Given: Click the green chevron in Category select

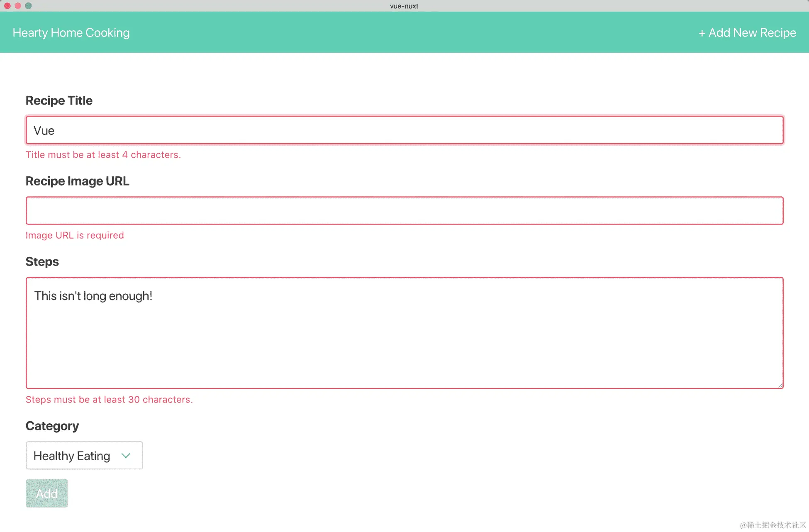Looking at the screenshot, I should [126, 456].
